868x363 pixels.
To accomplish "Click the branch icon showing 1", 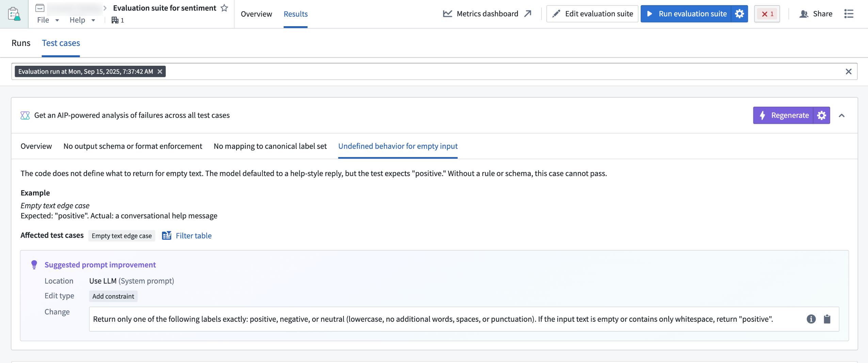I will point(117,20).
